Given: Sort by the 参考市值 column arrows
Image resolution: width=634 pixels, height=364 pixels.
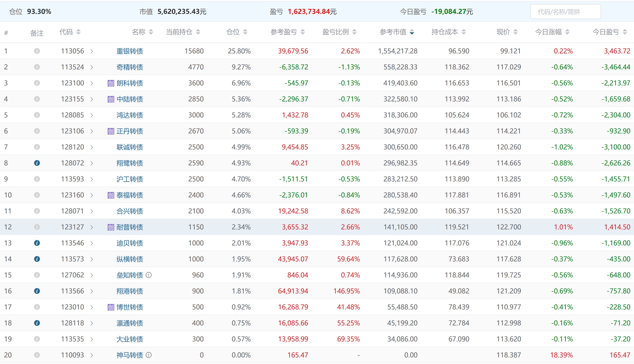Looking at the screenshot, I should tap(412, 32).
